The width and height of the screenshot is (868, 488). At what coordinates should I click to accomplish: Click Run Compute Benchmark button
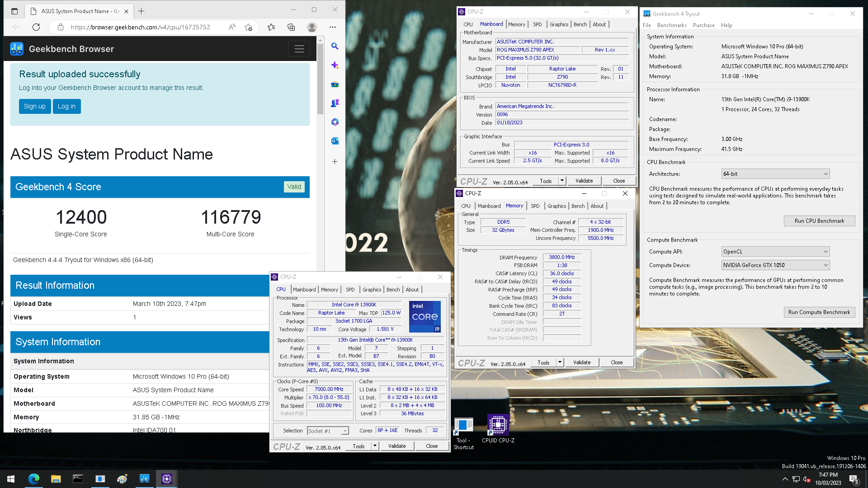[x=819, y=312]
